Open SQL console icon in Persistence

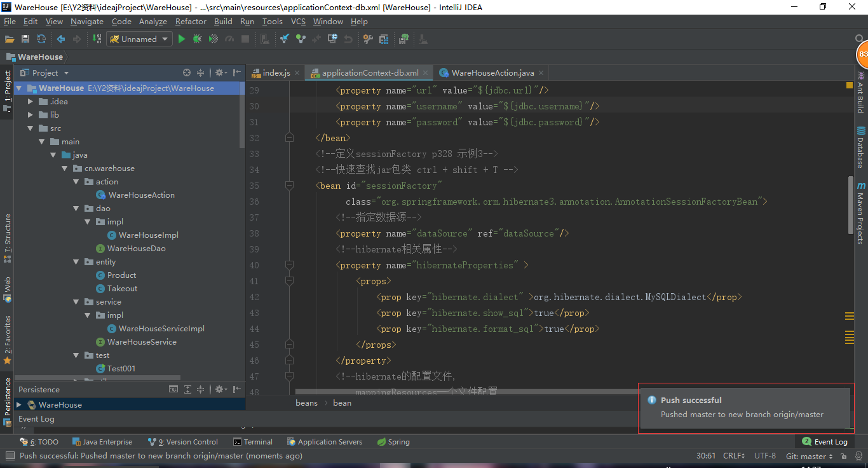click(x=173, y=389)
